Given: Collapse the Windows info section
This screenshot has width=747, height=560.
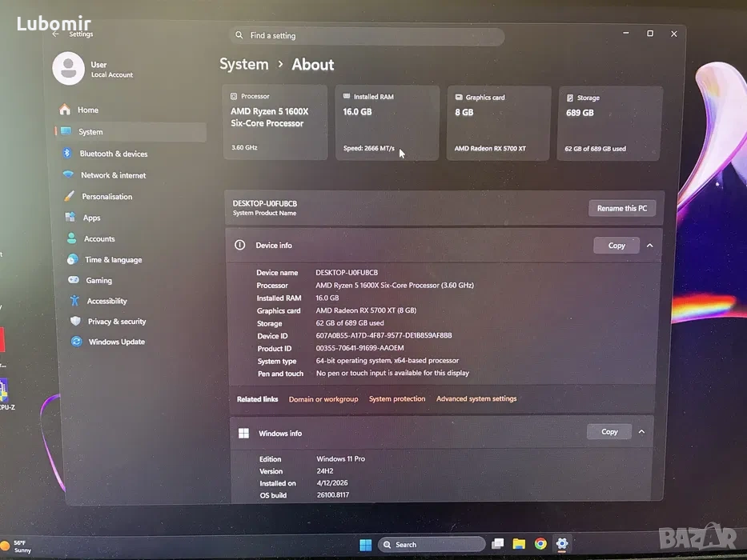Looking at the screenshot, I should [x=641, y=432].
